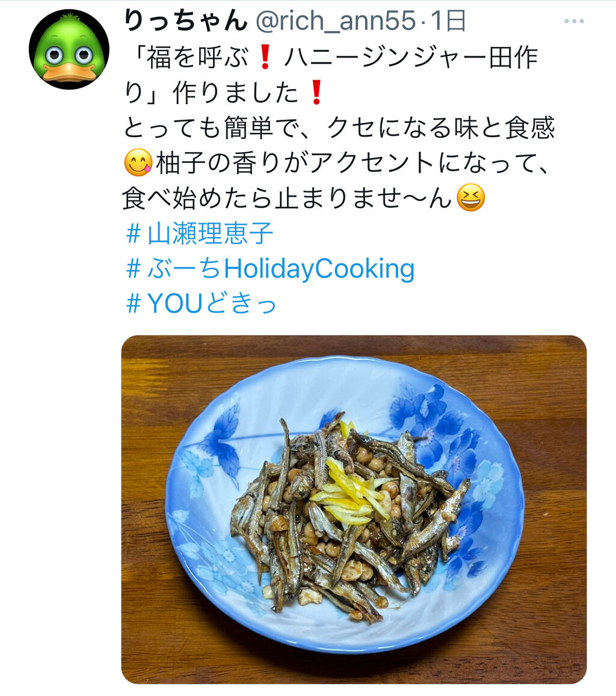Screen dimensions: 616x696
Task: Click the red exclamation after 作りました
Action: pos(316,92)
